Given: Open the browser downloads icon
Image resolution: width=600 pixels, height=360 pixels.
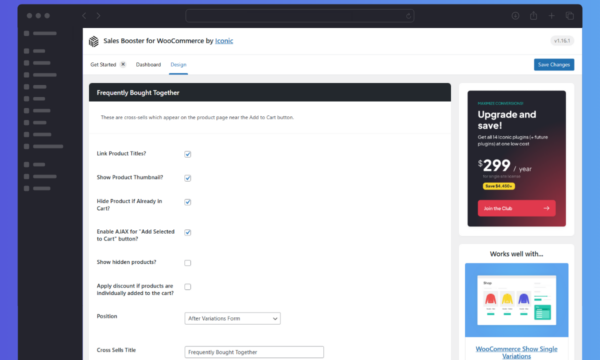Looking at the screenshot, I should [515, 16].
